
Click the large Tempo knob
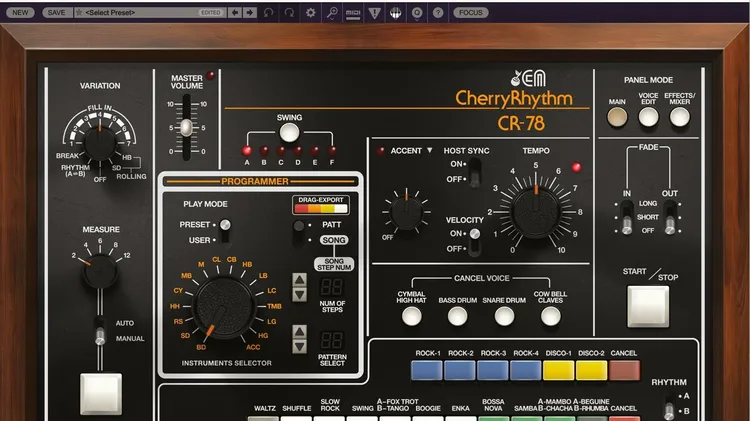click(x=535, y=212)
